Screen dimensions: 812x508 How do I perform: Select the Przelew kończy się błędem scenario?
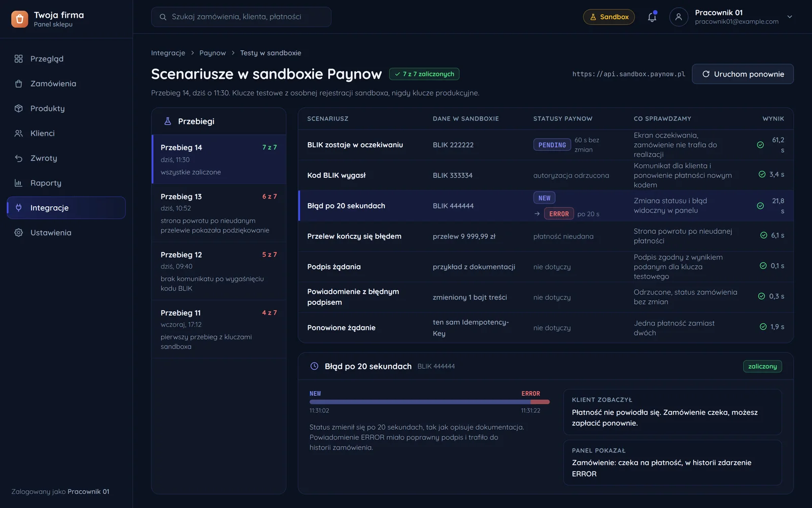point(546,236)
